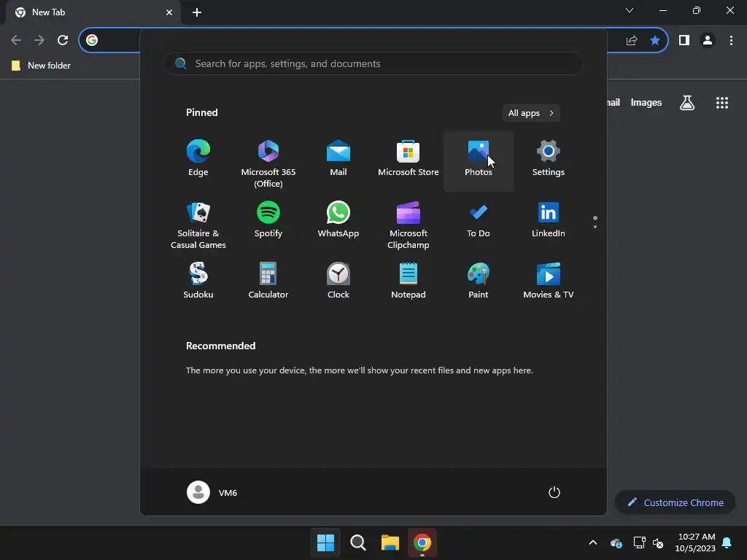Toggle Chrome's side panel

[684, 40]
